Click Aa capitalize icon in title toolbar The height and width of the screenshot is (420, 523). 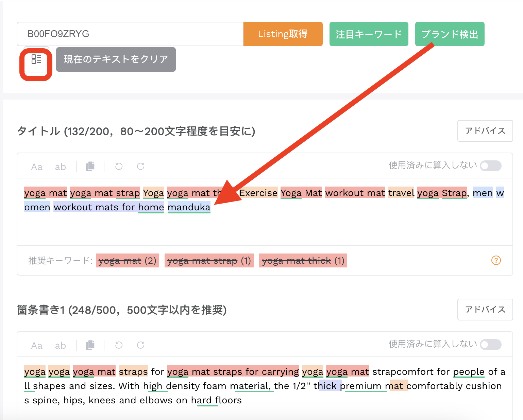pyautogui.click(x=37, y=167)
